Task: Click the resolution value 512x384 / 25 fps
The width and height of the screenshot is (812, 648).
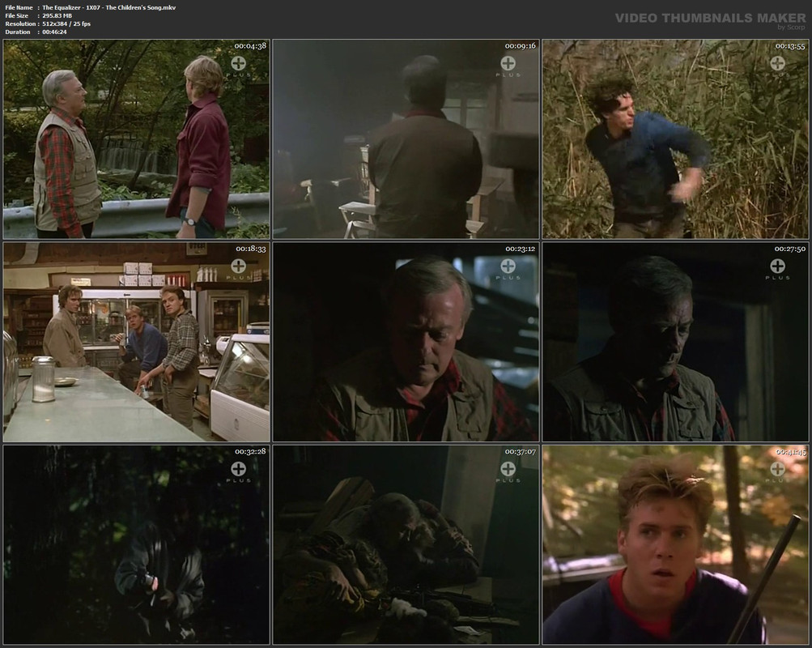Action: tap(66, 23)
